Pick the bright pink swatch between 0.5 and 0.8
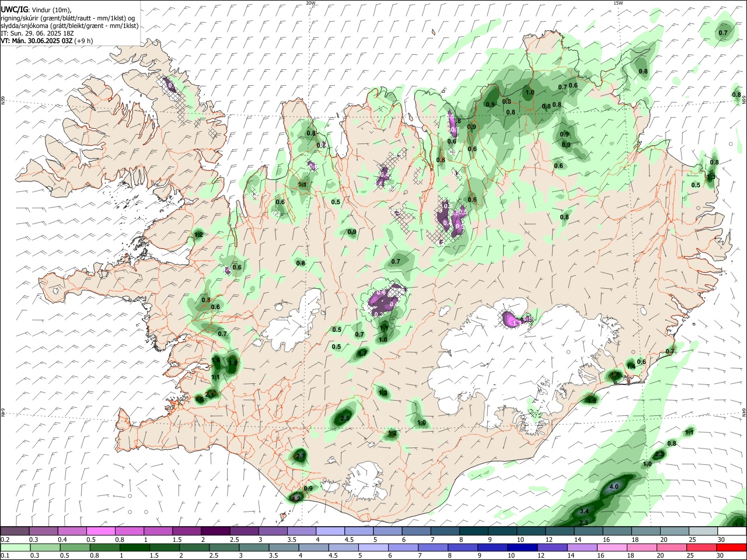This screenshot has width=747, height=560. click(x=100, y=531)
